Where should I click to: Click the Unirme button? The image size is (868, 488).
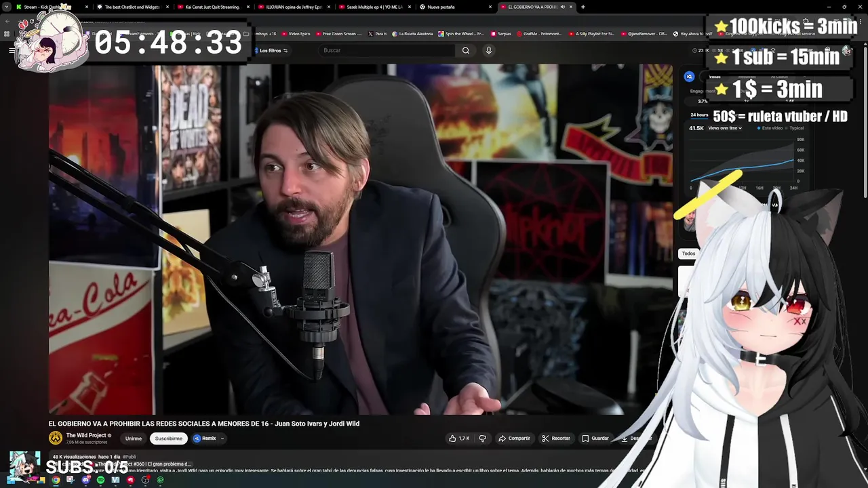pos(134,439)
